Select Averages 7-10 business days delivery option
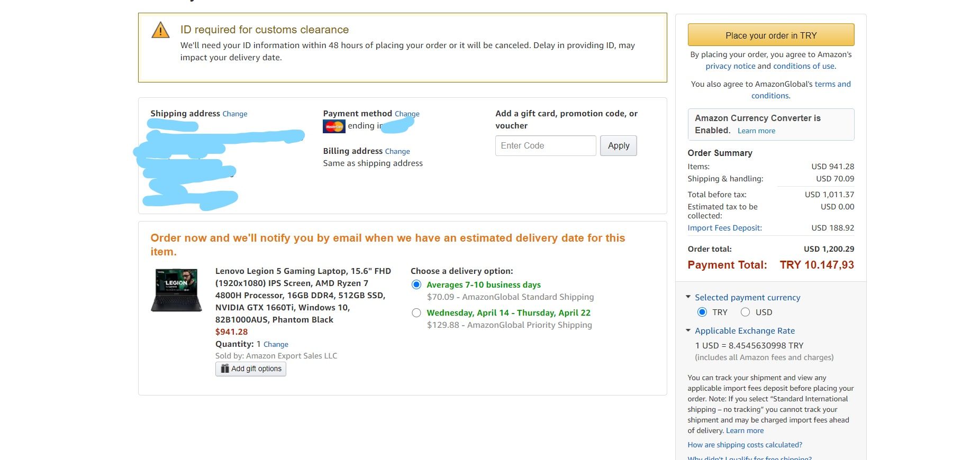Screen dimensions: 980x460 (416, 285)
